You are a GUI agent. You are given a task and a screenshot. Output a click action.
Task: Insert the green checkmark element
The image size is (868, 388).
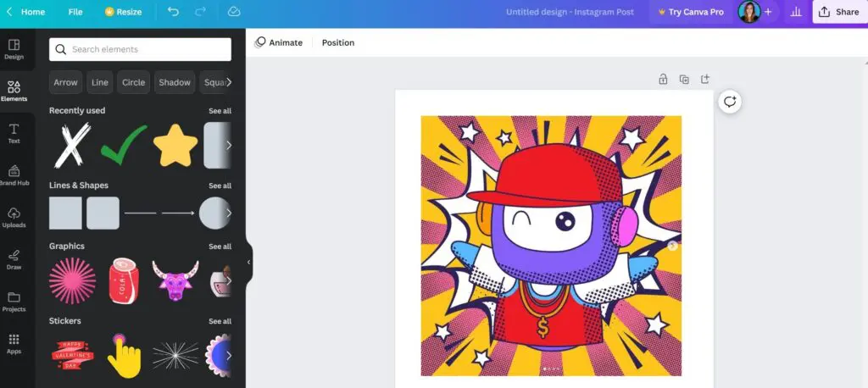pos(124,145)
